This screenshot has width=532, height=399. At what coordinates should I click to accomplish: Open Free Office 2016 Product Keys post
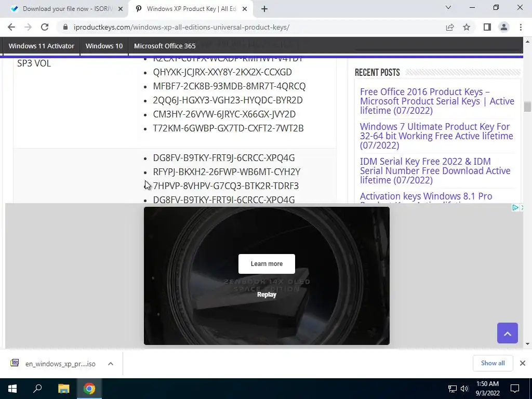[437, 101]
